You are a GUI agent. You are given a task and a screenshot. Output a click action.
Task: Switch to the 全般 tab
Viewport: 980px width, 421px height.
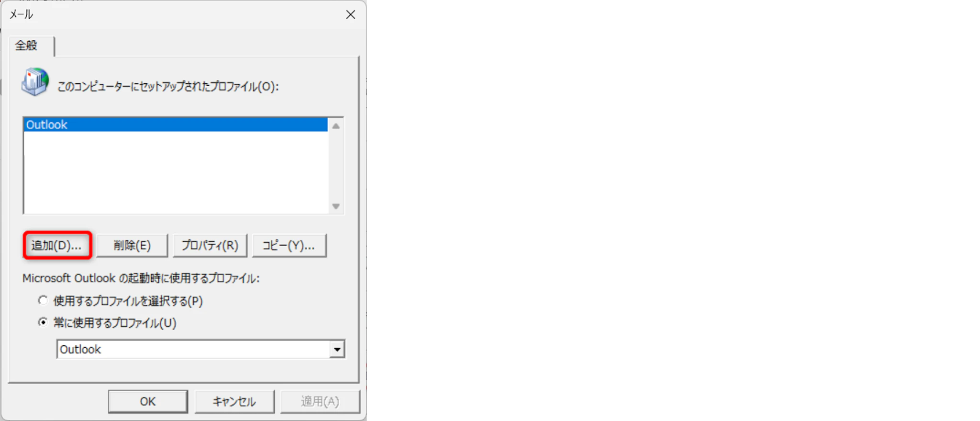[x=26, y=46]
